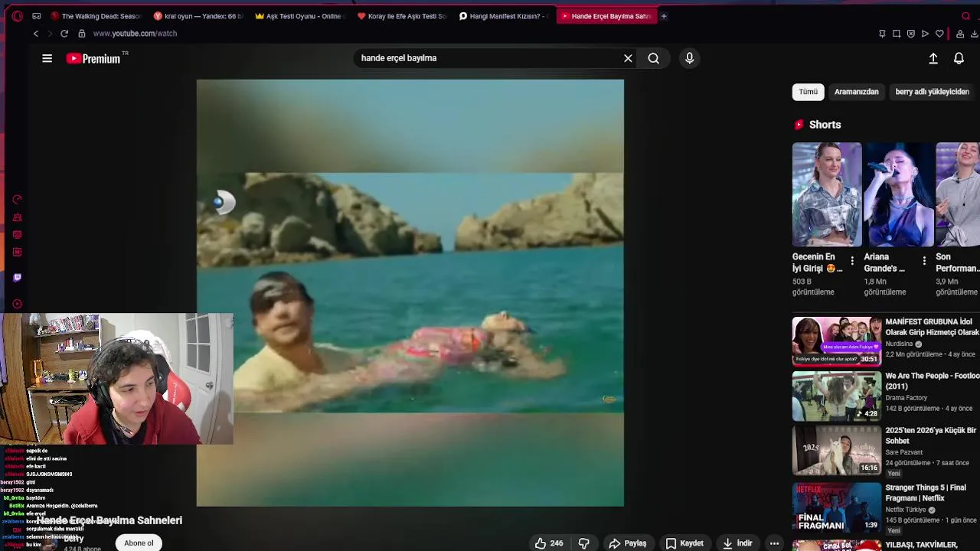The width and height of the screenshot is (980, 551).
Task: Open Netflix Türkiye channel name
Action: [906, 510]
